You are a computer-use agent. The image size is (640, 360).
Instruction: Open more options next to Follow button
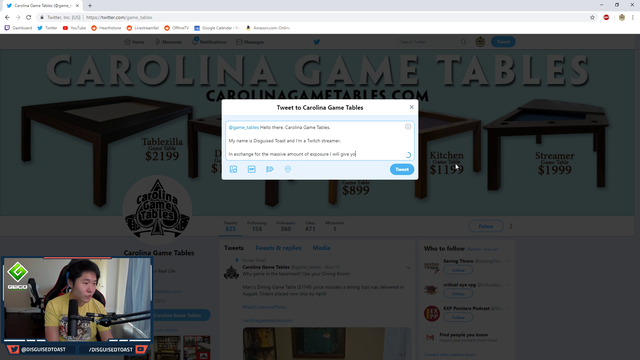coord(511,226)
